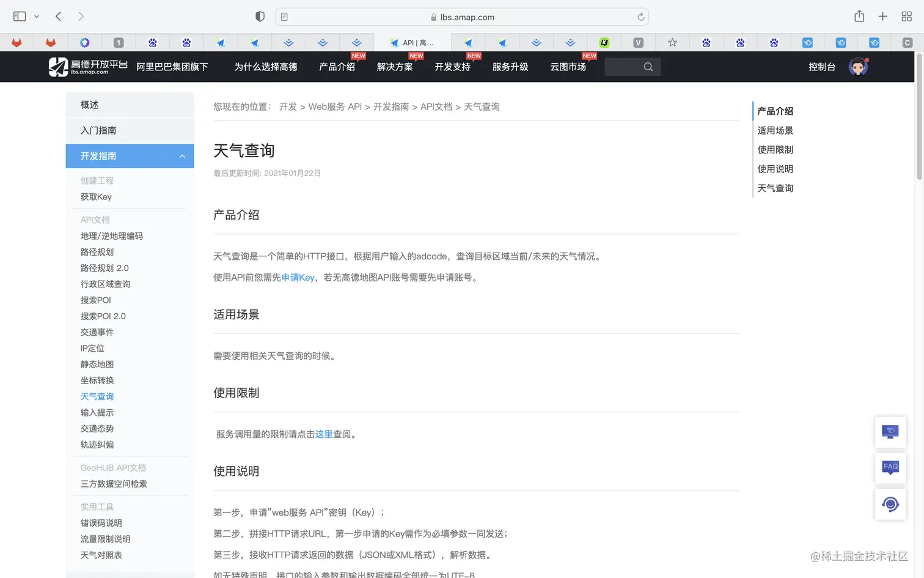
Task: Click the 申请Key link
Action: 298,277
